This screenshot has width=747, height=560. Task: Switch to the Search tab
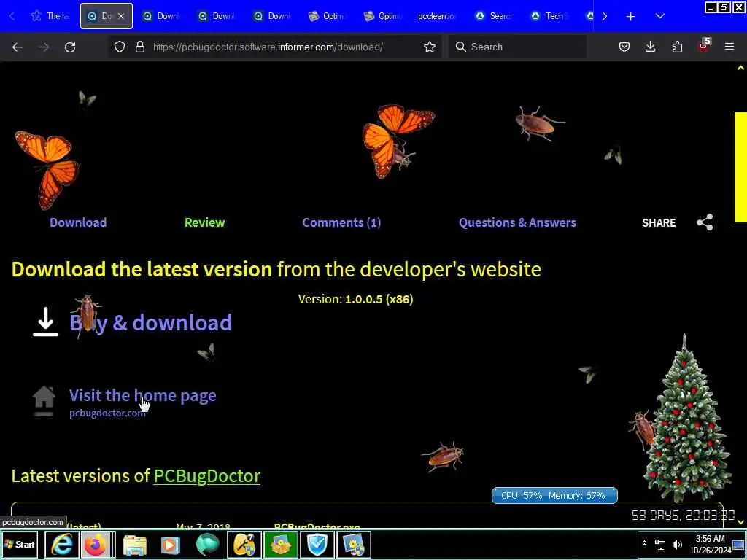tap(495, 16)
